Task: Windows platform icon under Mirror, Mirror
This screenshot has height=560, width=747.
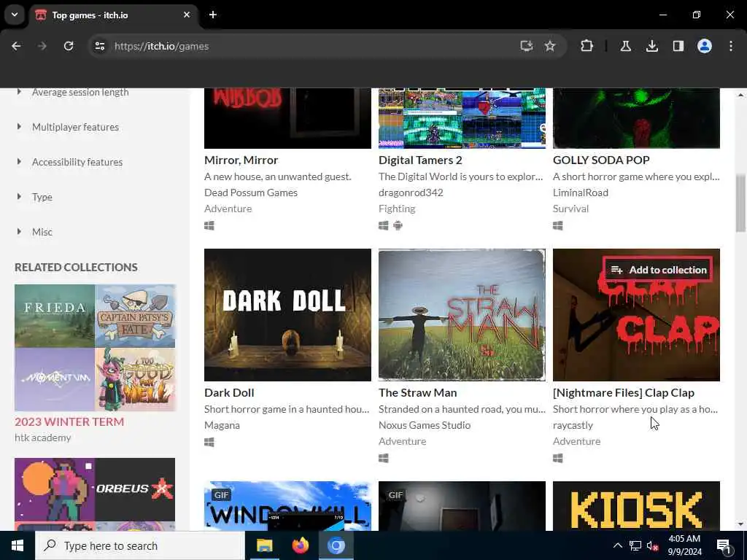Action: (x=209, y=226)
